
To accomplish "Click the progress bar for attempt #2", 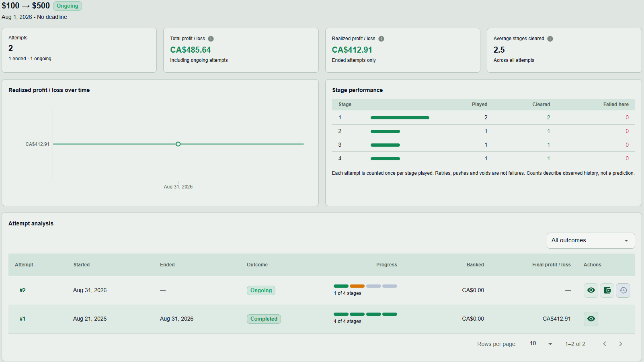I will point(365,286).
